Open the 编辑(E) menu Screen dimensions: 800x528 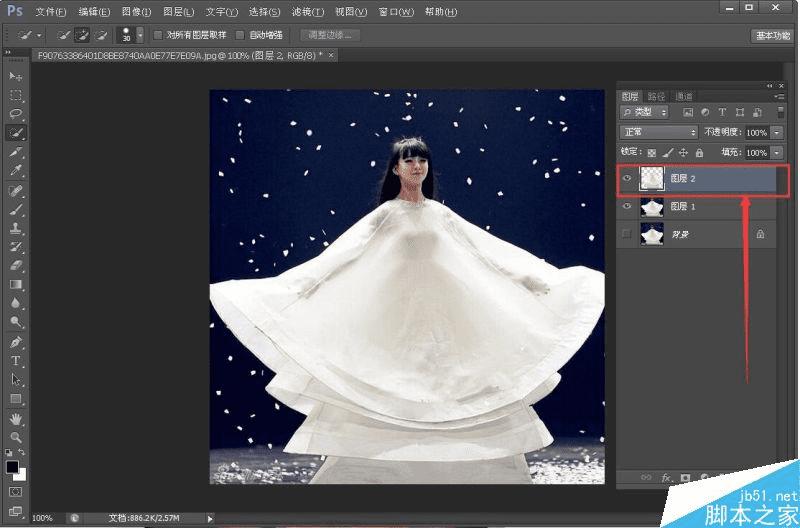tap(94, 11)
